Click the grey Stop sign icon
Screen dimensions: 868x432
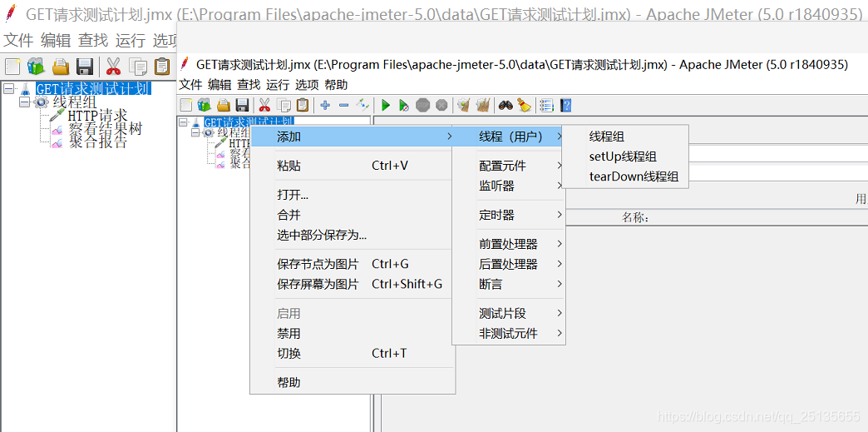pyautogui.click(x=423, y=105)
